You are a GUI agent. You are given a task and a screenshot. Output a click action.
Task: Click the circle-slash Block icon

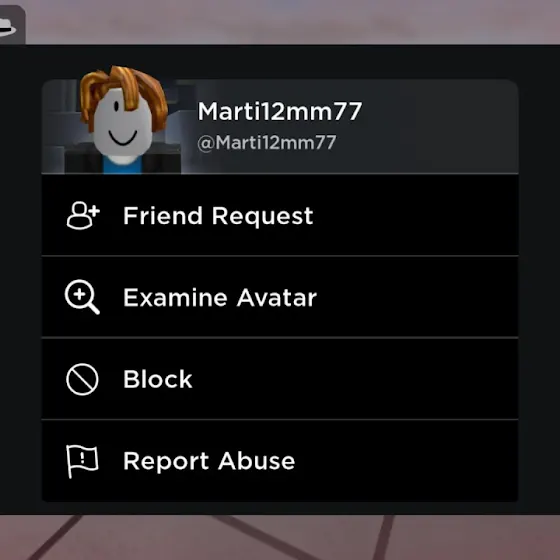point(82,379)
